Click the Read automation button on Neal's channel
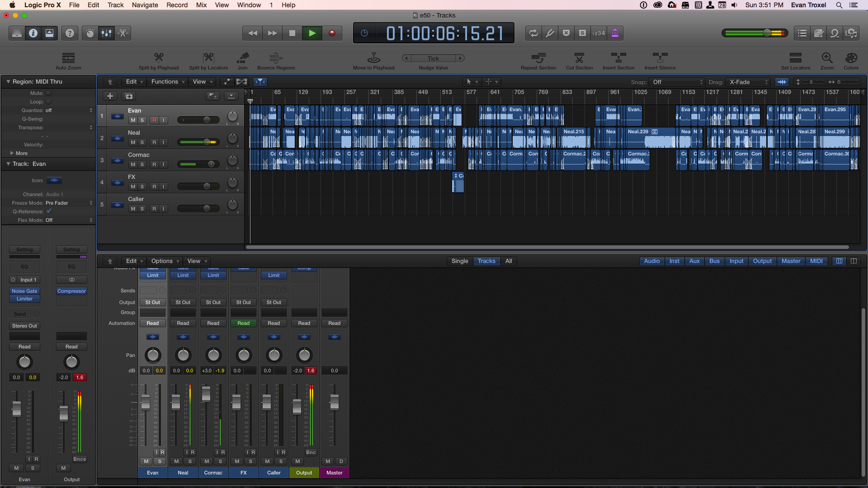868x488 pixels. point(183,323)
